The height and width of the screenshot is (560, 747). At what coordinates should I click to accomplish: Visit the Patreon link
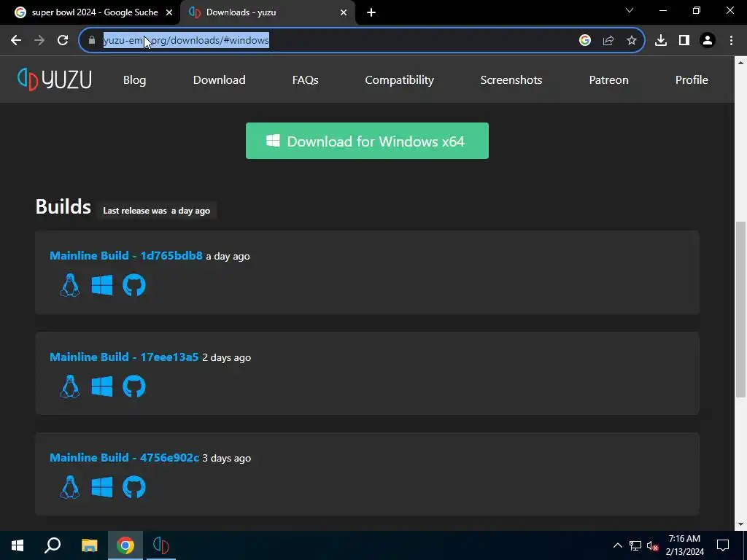[x=609, y=80]
